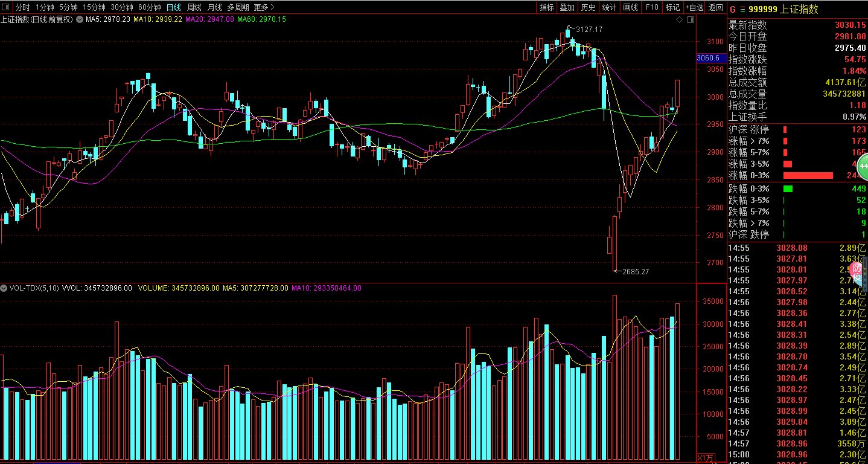Click the diamond icon at chart corner
The image size is (868, 464).
680,20
